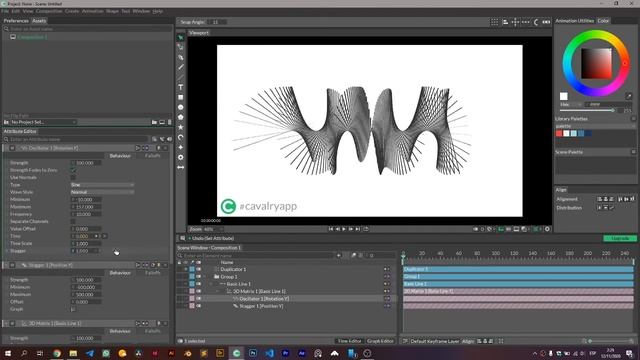Toggle visibility of Stagger 1 layer
This screenshot has width=640, height=360.
[x=199, y=306]
